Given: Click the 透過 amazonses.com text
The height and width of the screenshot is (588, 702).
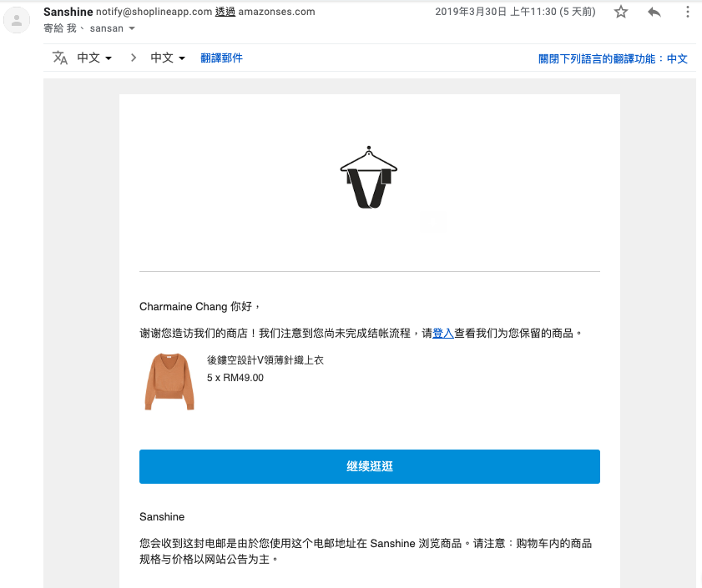Looking at the screenshot, I should 265,12.
